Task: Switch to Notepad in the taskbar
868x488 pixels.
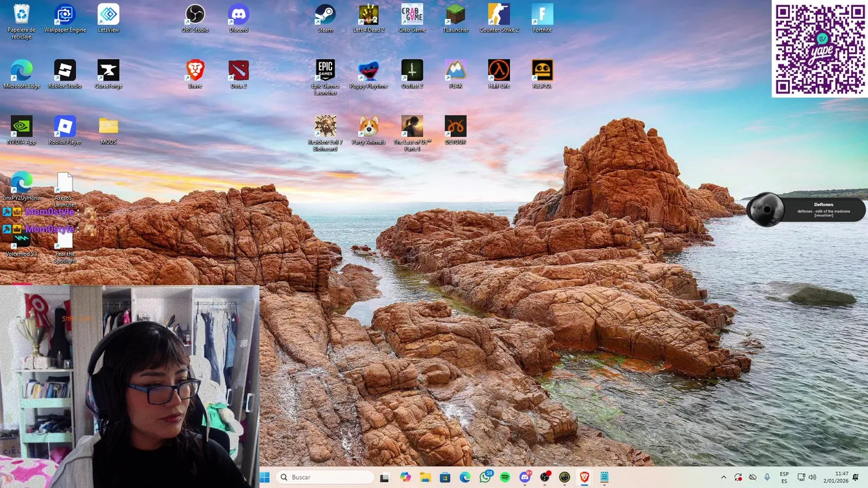Action: tap(604, 477)
